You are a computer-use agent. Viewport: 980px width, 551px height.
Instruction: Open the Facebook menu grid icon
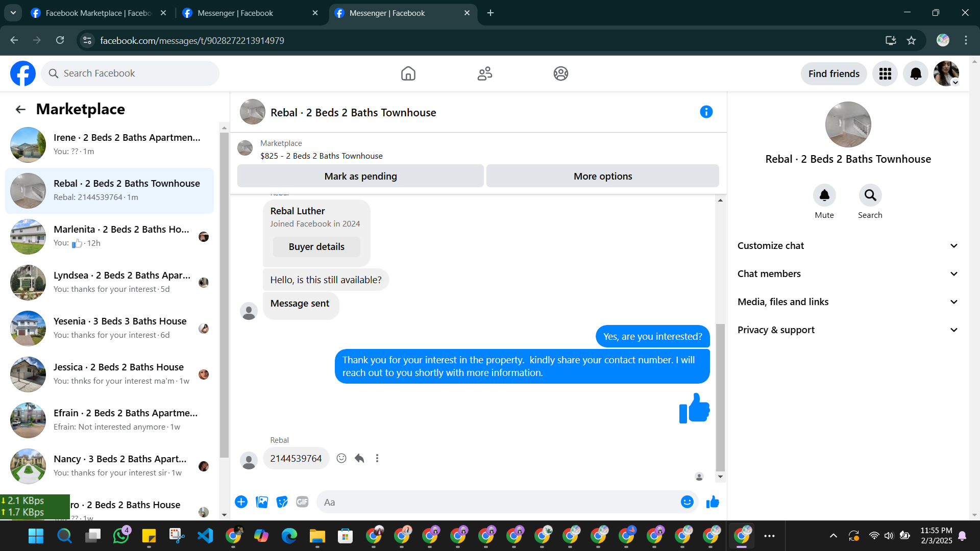pyautogui.click(x=885, y=74)
